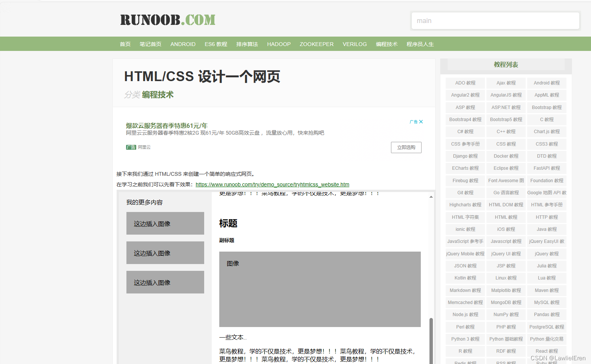This screenshot has width=591, height=364.
Task: Select Java 教程 from the tutorial list
Action: 546,229
